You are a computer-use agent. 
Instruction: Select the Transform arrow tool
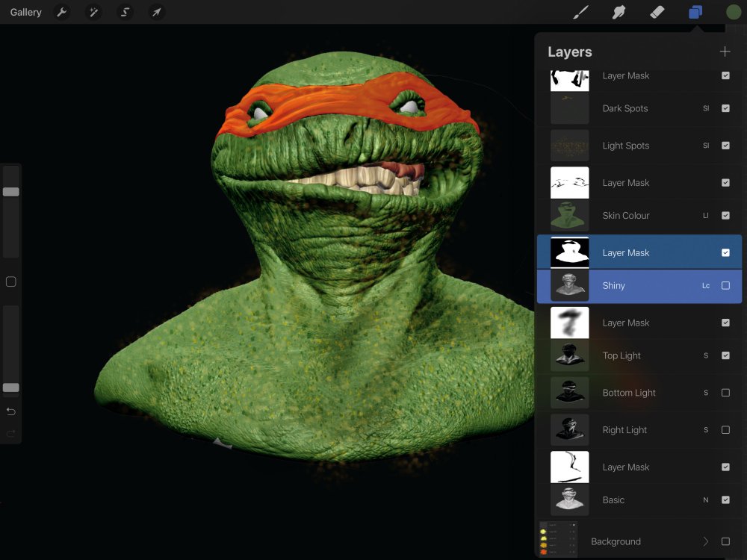pos(157,12)
